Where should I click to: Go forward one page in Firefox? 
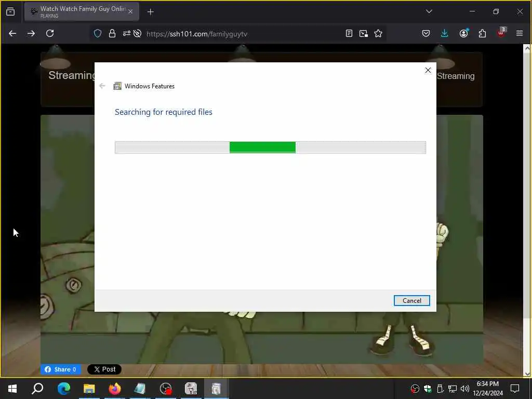31,33
